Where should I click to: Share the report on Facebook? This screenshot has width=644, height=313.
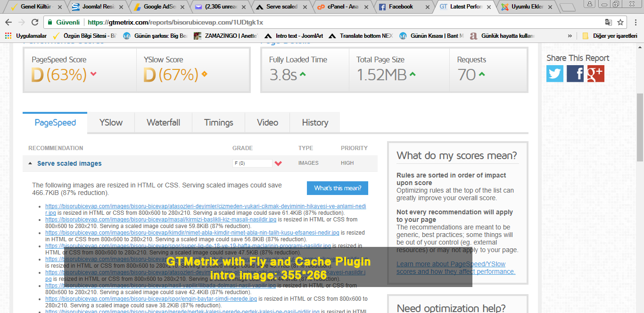575,73
